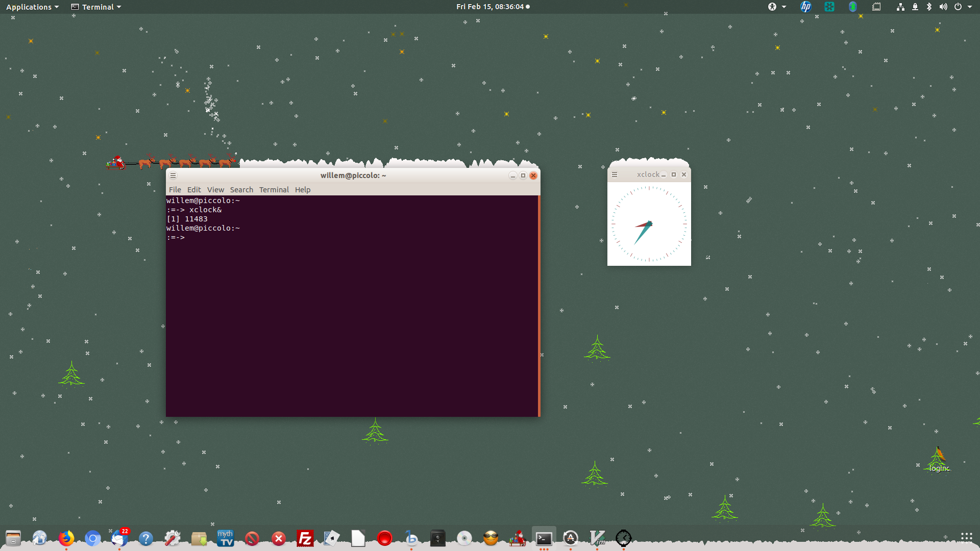Select the FileZilla FTP client icon

click(304, 537)
